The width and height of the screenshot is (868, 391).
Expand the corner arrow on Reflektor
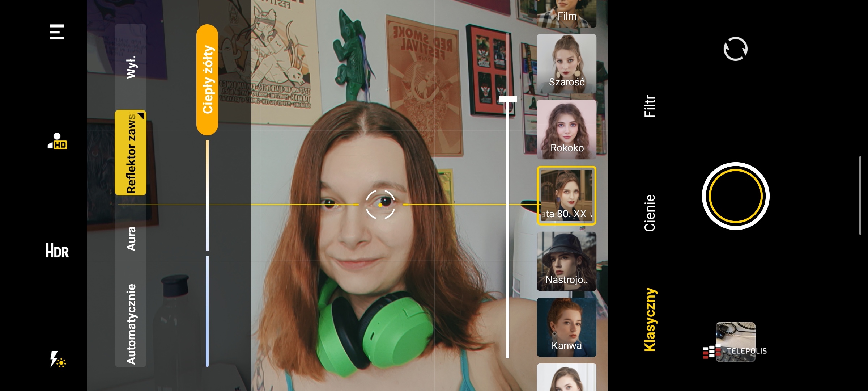click(x=141, y=115)
